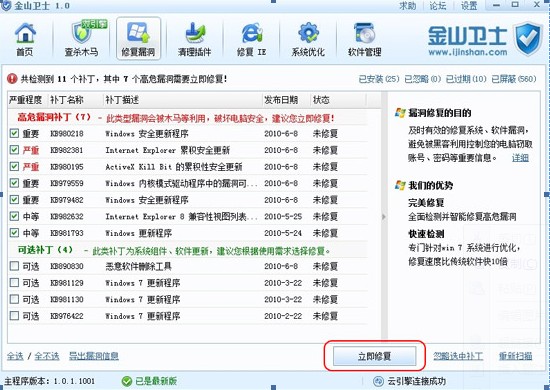
Task: Uncheck the KB980218 patch checkbox
Action: [x=14, y=133]
